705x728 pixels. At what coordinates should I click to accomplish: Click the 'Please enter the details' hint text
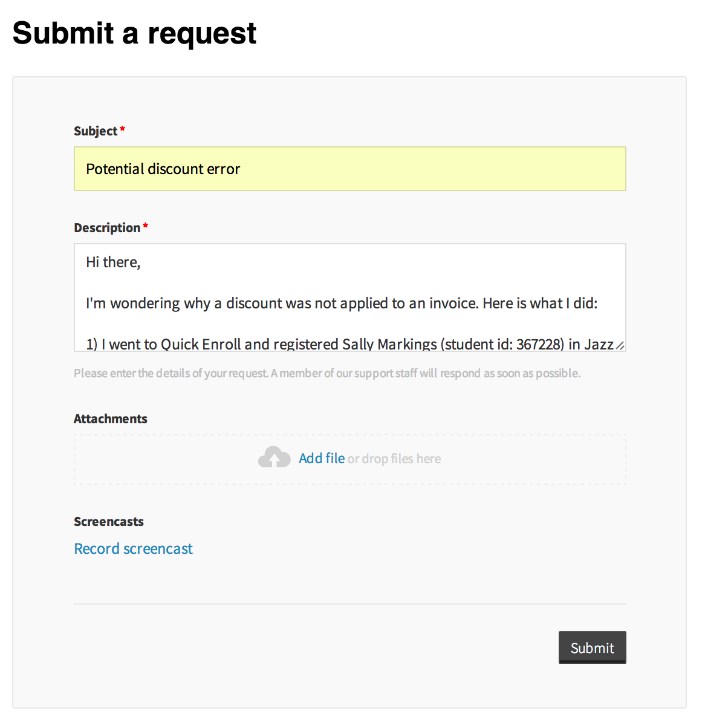pos(327,373)
